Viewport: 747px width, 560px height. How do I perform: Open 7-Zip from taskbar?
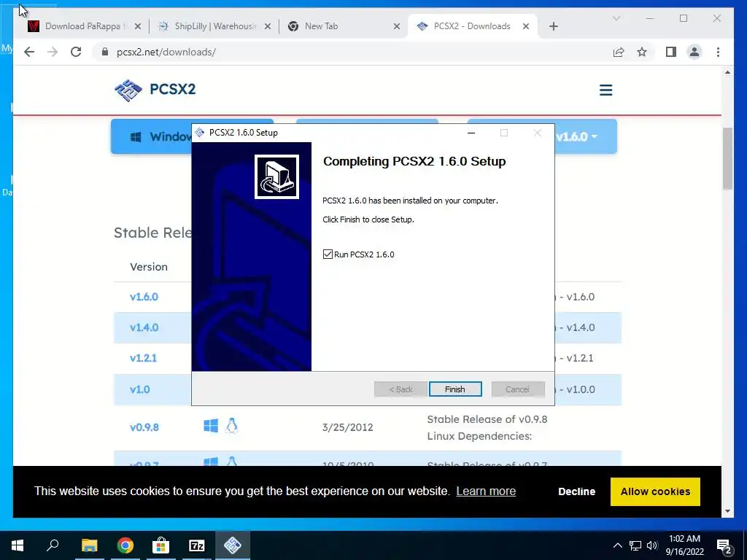click(197, 545)
